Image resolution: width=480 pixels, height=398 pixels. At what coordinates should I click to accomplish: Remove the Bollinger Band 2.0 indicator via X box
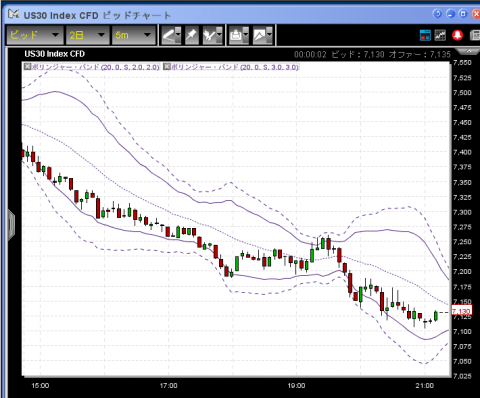[x=27, y=67]
